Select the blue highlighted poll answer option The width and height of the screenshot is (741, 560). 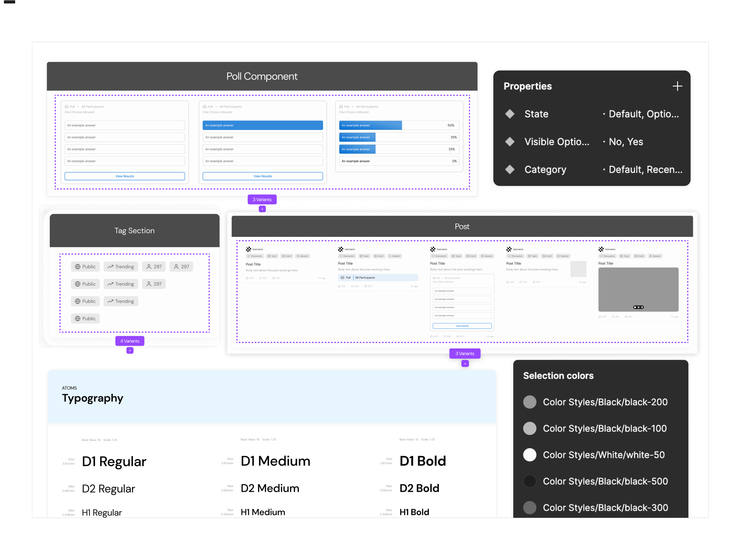pos(262,125)
